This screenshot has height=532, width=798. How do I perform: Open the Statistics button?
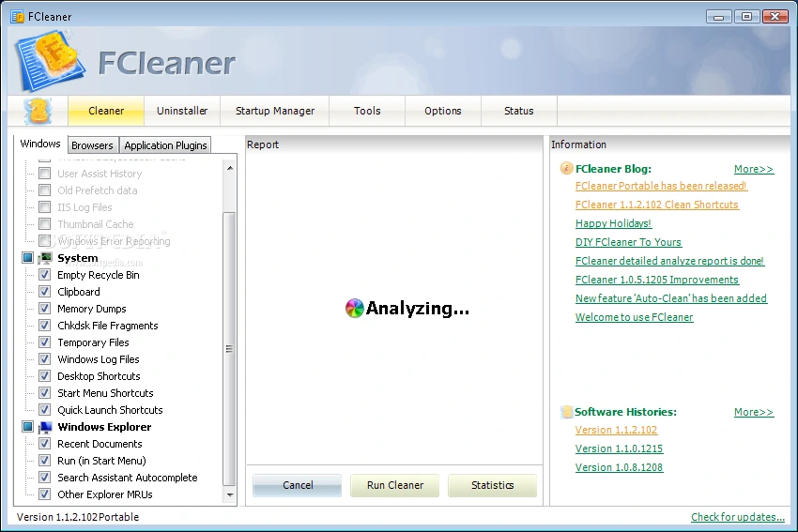pos(492,485)
